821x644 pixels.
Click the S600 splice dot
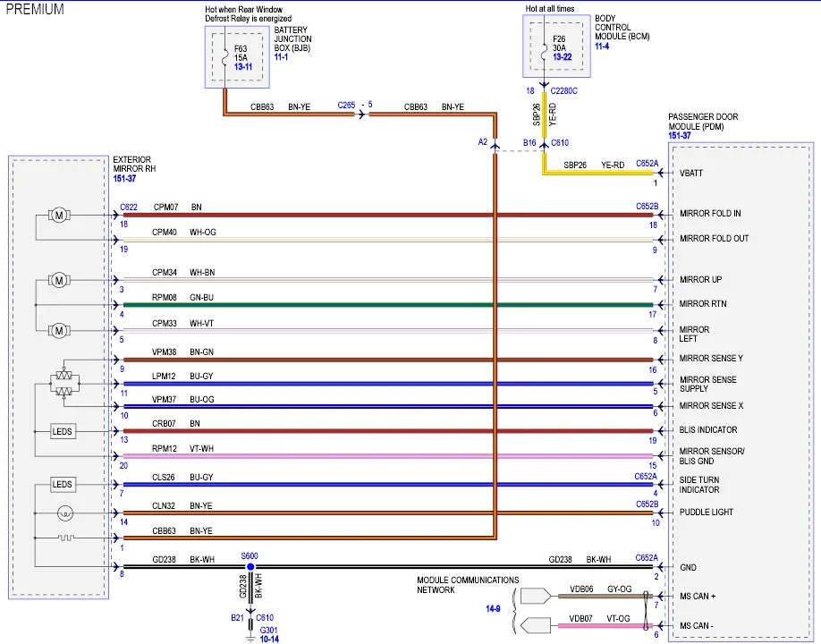coord(250,566)
